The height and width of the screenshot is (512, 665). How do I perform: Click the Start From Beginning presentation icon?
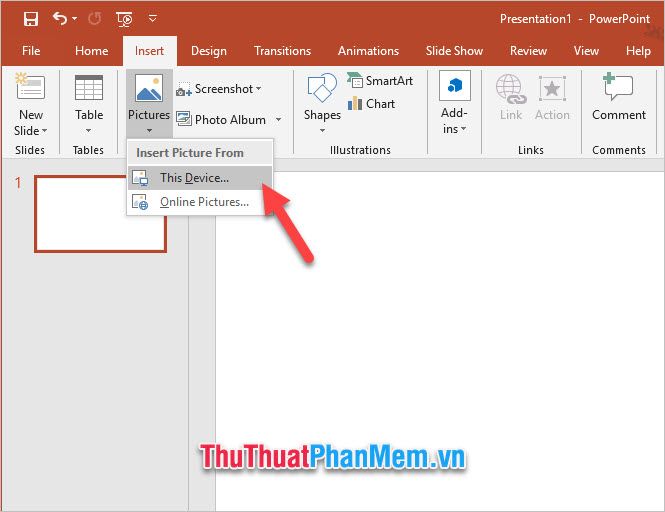tap(124, 19)
